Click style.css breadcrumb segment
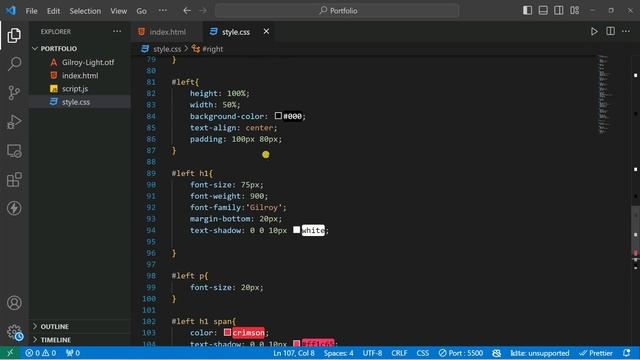The image size is (640, 360). pos(167,49)
